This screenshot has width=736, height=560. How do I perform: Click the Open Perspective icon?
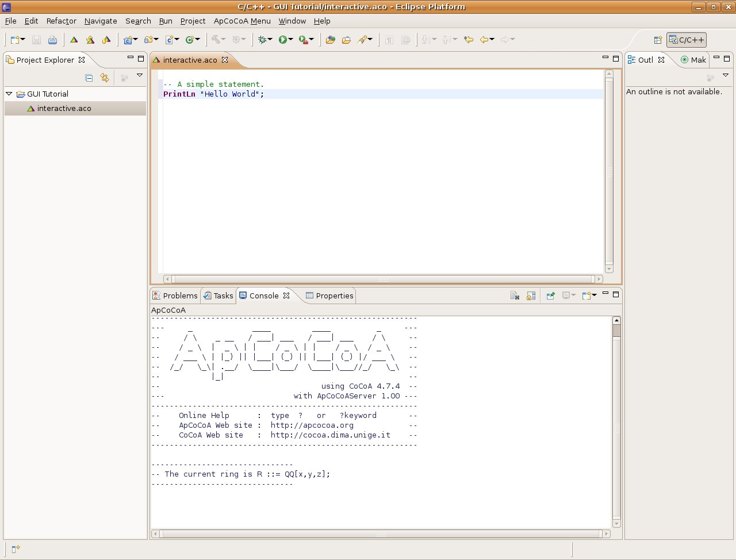click(658, 40)
